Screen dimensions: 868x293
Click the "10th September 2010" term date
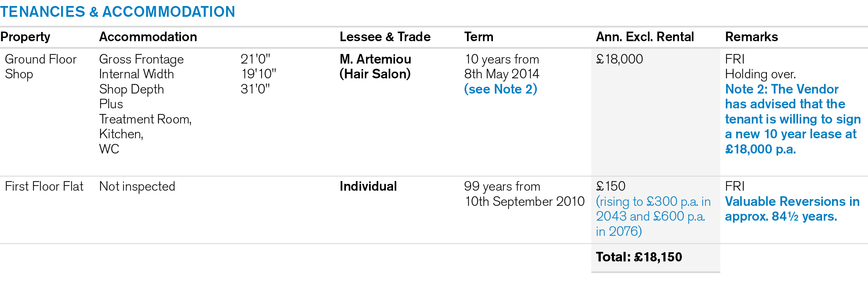524,201
